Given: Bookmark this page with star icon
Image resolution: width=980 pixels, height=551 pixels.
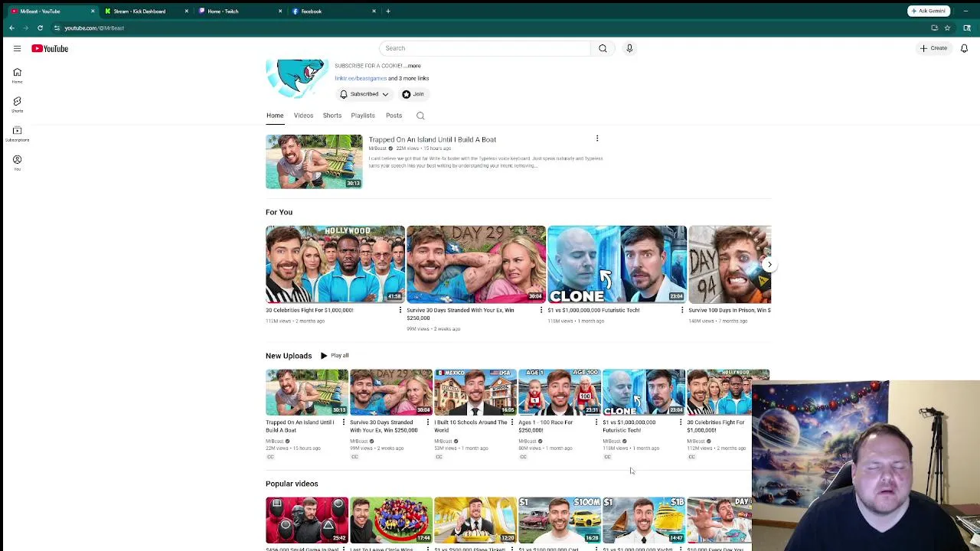Looking at the screenshot, I should tap(947, 28).
